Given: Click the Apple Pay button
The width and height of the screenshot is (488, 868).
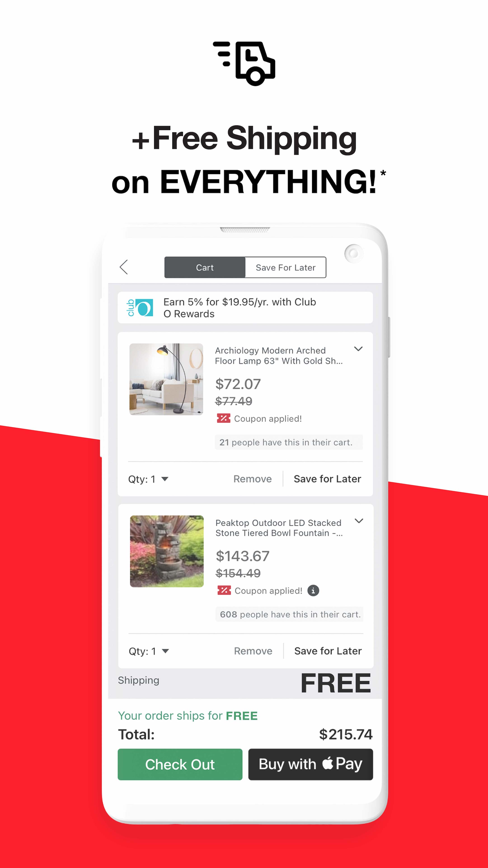Looking at the screenshot, I should tap(309, 764).
